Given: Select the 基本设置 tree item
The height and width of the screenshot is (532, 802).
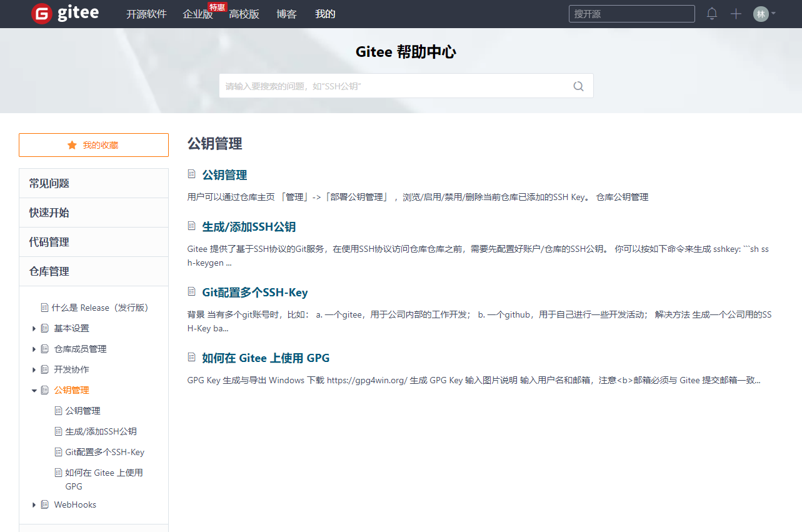Looking at the screenshot, I should (71, 328).
